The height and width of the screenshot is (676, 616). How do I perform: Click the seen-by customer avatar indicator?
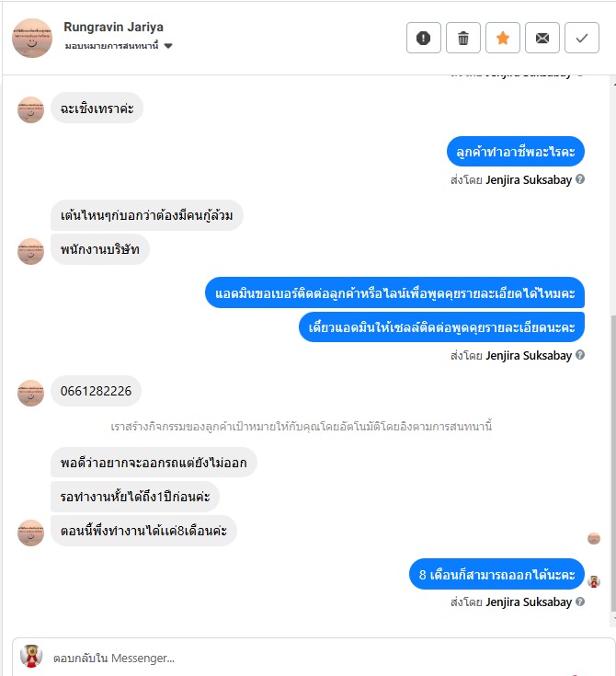coord(594,538)
